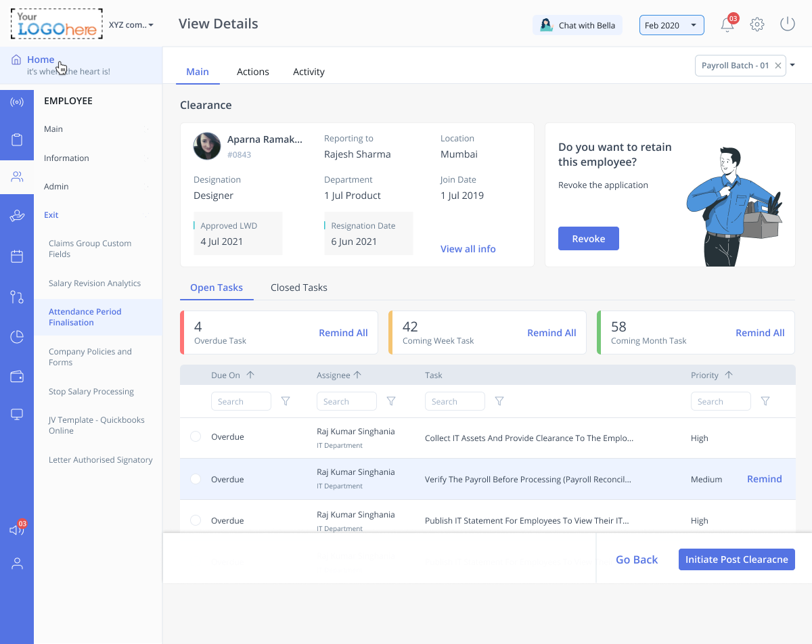Select the pie chart analytics sidebar icon
Image resolution: width=812 pixels, height=644 pixels.
[x=17, y=337]
